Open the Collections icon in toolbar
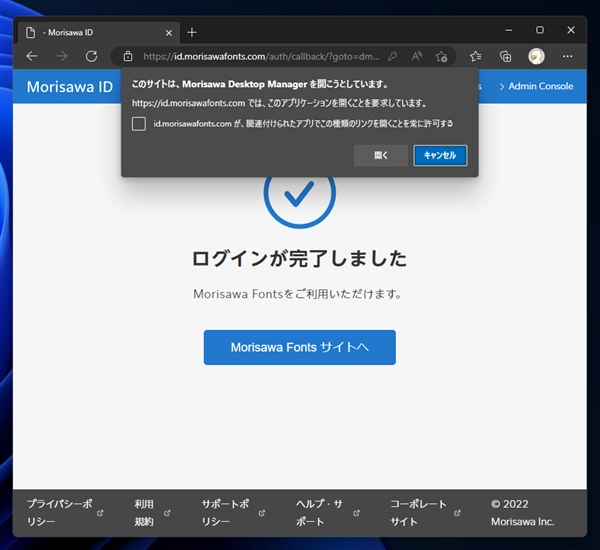This screenshot has height=550, width=600. [505, 57]
